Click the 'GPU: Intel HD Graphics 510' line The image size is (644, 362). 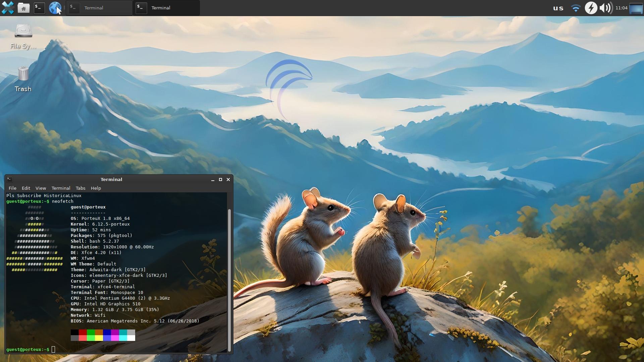click(105, 304)
